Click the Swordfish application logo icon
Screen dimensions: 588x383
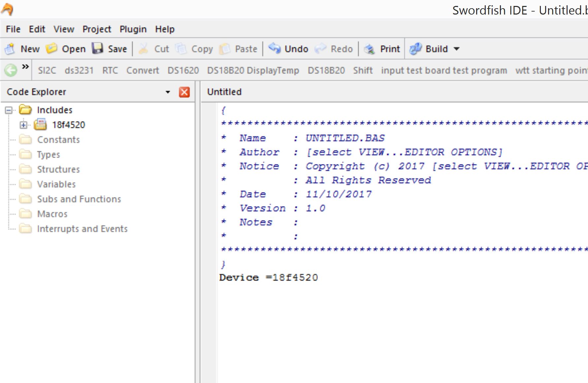[x=7, y=9]
